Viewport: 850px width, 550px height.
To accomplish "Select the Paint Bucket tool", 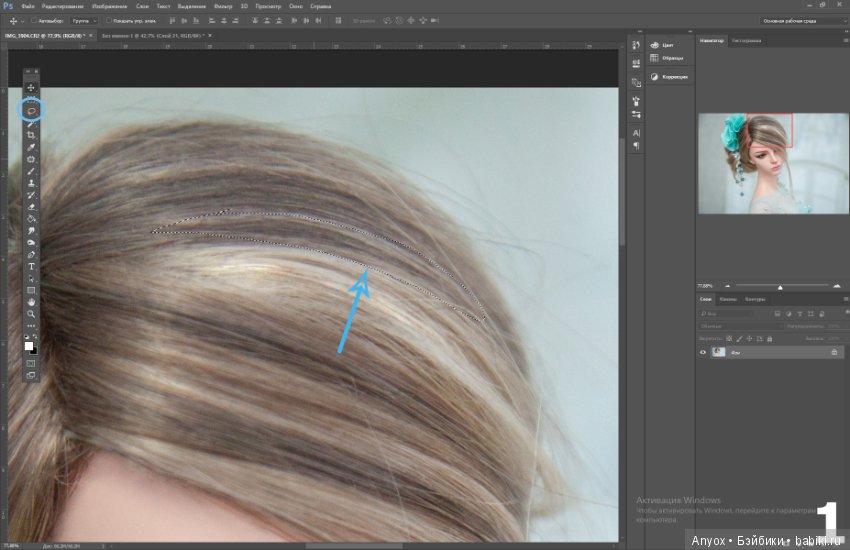I will [31, 219].
